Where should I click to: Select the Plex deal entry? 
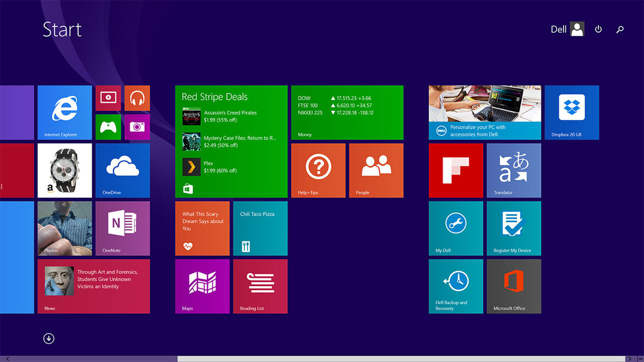point(210,167)
